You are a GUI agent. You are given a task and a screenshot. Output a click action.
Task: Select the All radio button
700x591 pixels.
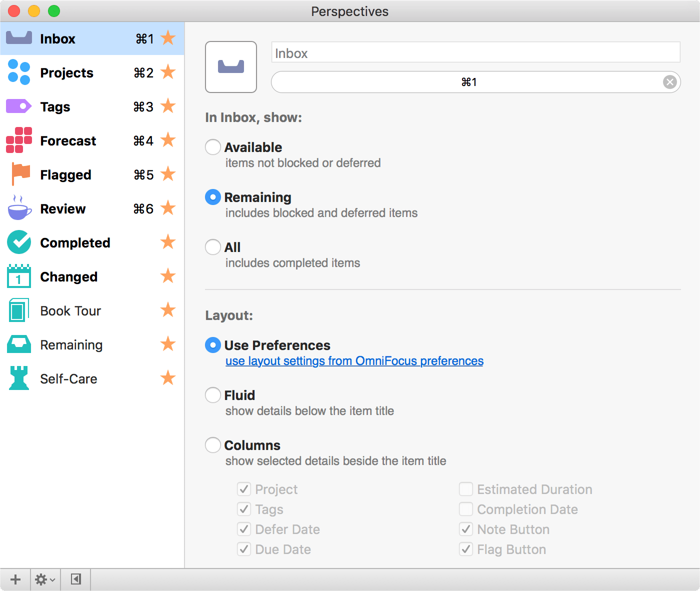(213, 247)
